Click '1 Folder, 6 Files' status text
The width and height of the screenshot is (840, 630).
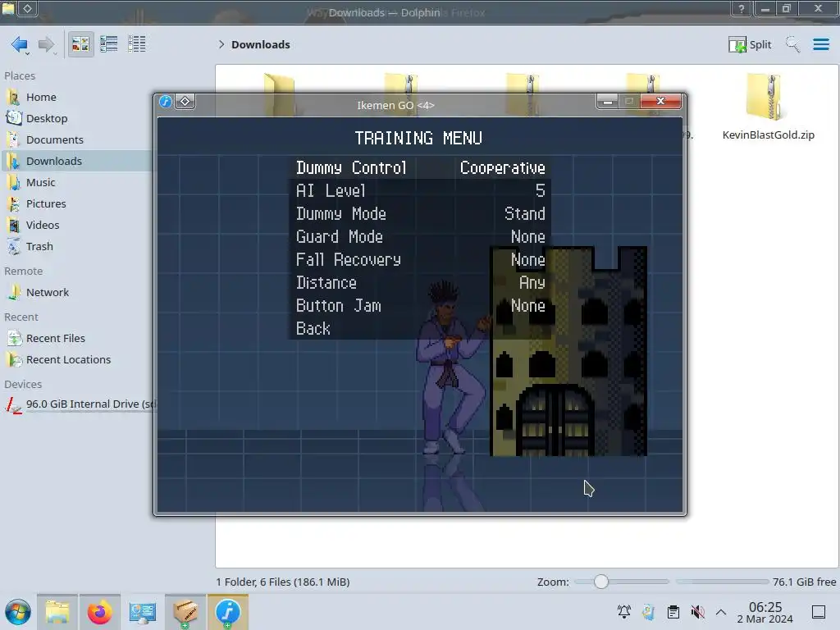point(283,582)
